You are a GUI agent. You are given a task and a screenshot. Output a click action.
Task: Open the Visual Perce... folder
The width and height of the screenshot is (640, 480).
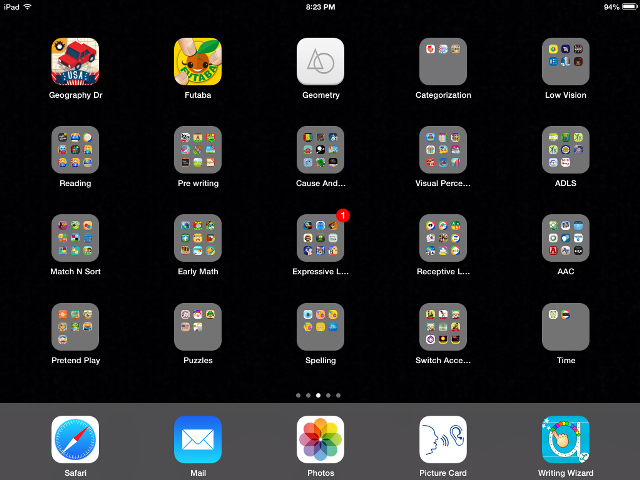[x=443, y=150]
